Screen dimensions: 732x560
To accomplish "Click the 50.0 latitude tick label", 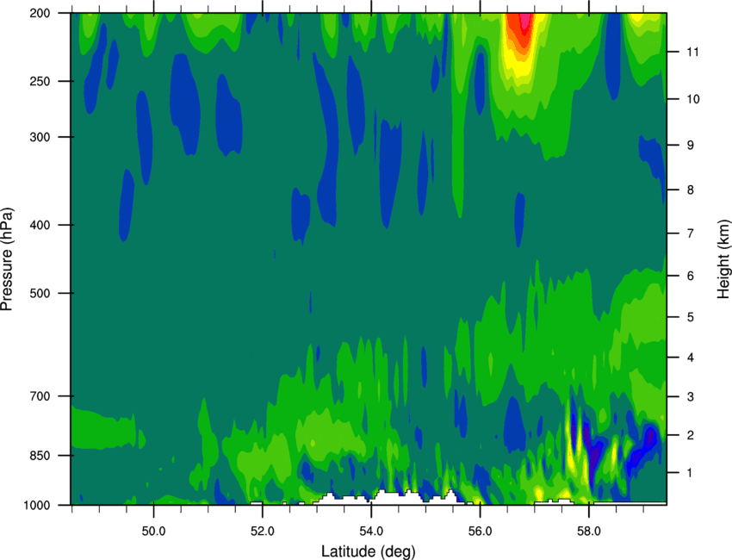I will pos(153,532).
